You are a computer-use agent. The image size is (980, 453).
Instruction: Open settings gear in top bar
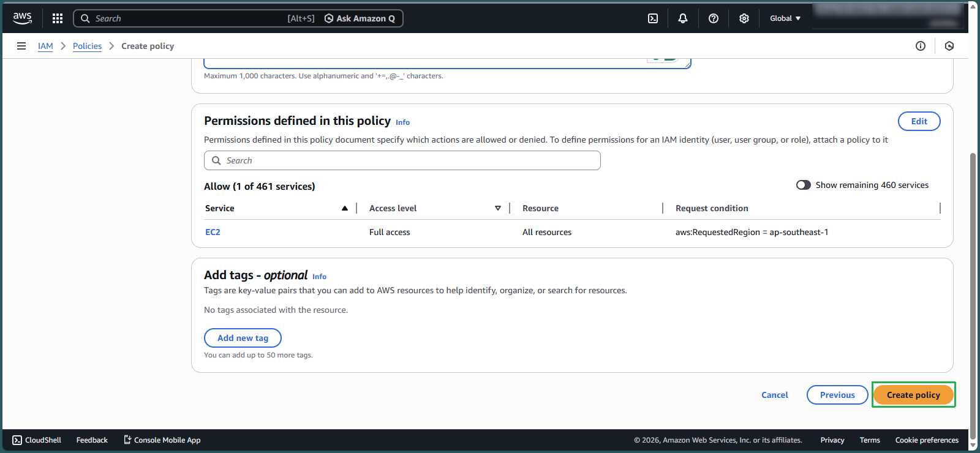point(744,18)
